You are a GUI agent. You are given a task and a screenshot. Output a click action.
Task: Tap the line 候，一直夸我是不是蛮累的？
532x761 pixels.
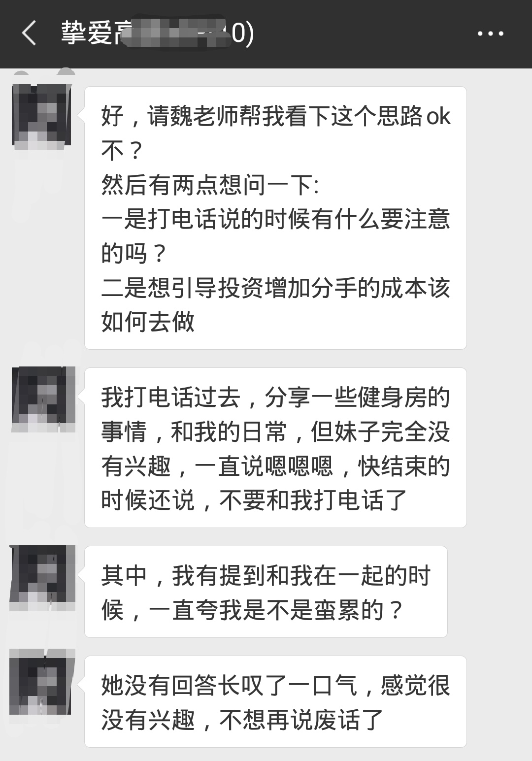point(253,610)
